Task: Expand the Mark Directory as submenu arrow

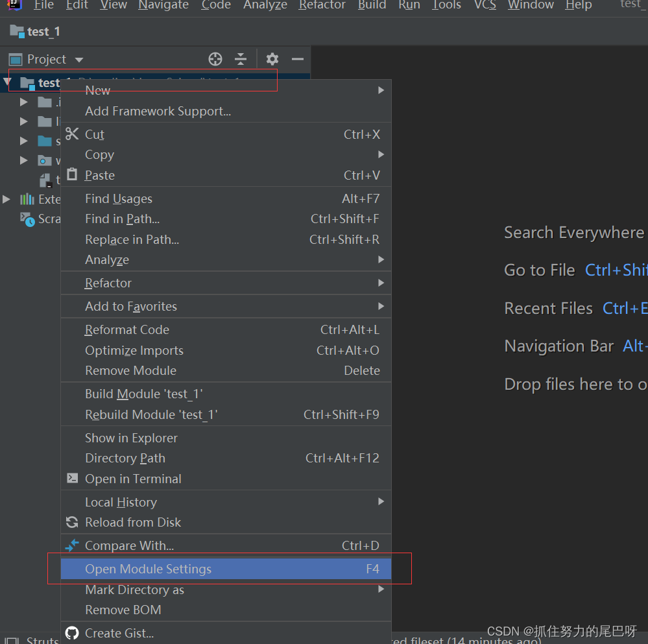Action: pos(381,589)
